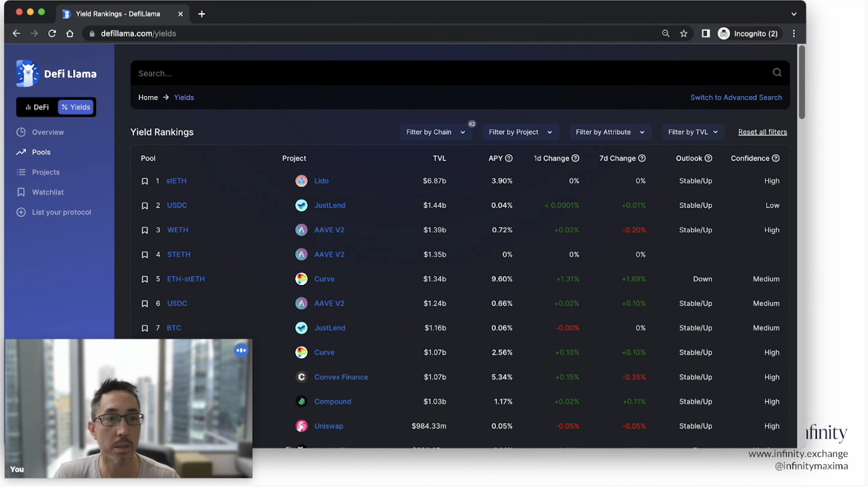868x487 pixels.
Task: Click the Confidence help icon
Action: tap(776, 159)
